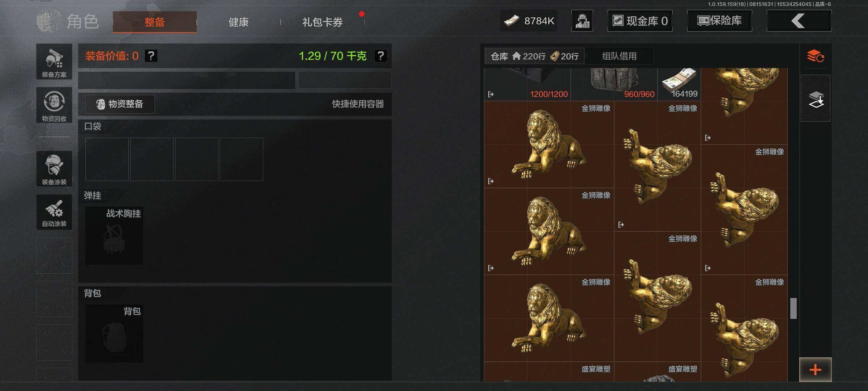
Task: Switch to the 健康 tab
Action: click(x=239, y=22)
